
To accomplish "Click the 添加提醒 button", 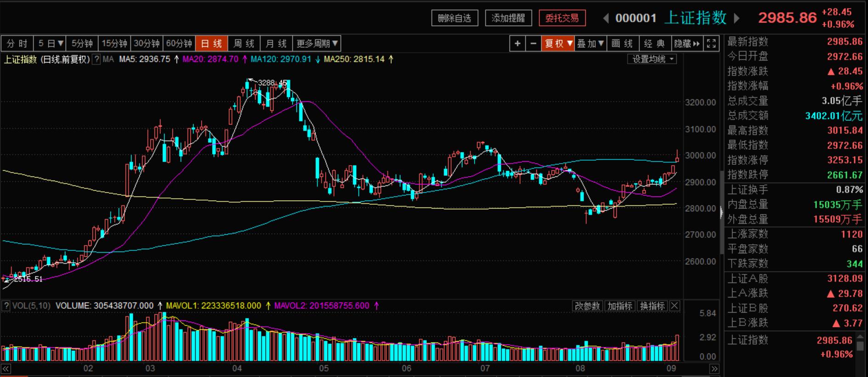I will tap(508, 18).
